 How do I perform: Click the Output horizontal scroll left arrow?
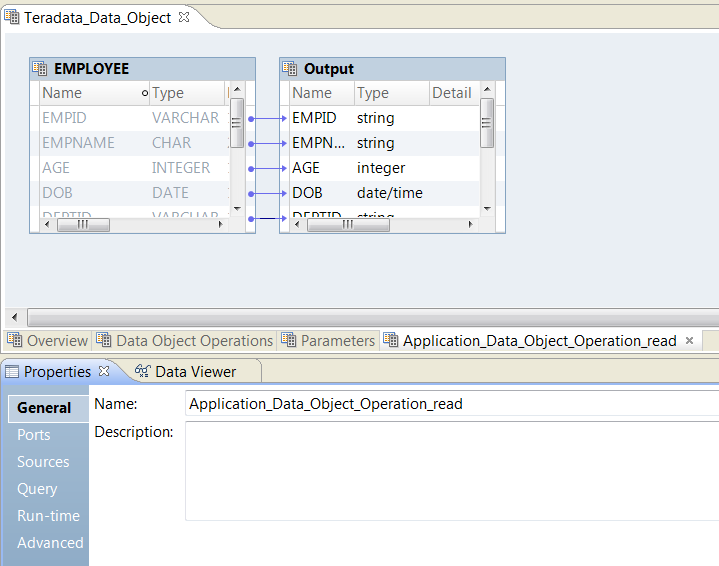coord(297,224)
